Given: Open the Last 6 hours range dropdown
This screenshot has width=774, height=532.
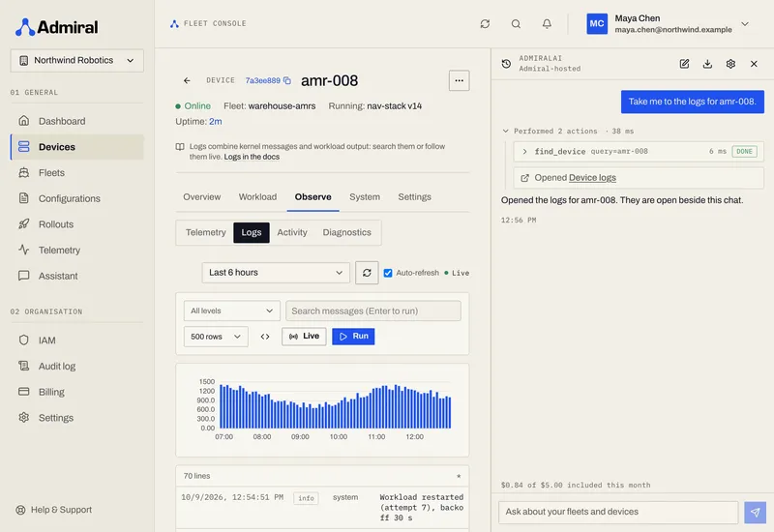Looking at the screenshot, I should tap(276, 273).
